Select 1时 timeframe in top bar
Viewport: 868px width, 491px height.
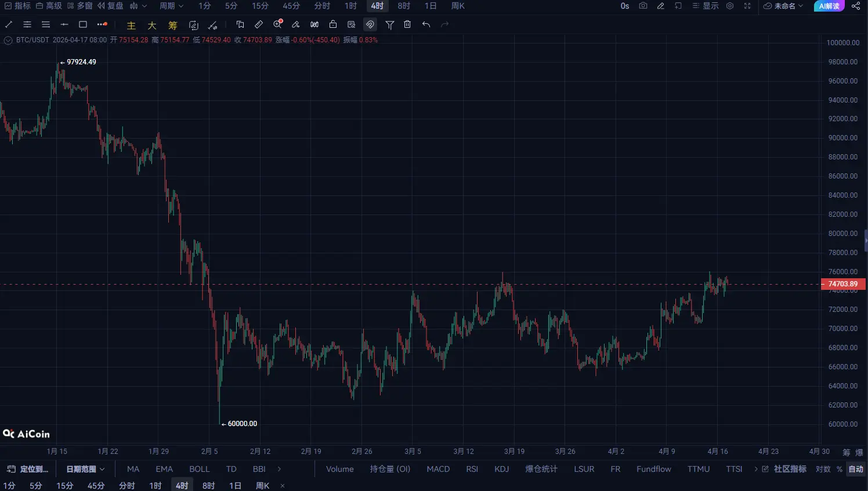coord(351,6)
